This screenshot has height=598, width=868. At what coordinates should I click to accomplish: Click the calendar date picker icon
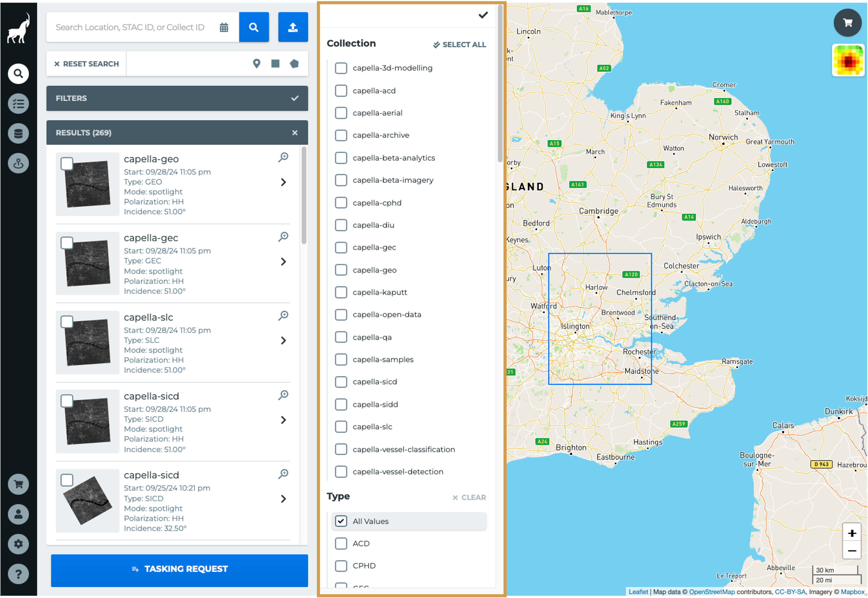point(224,27)
